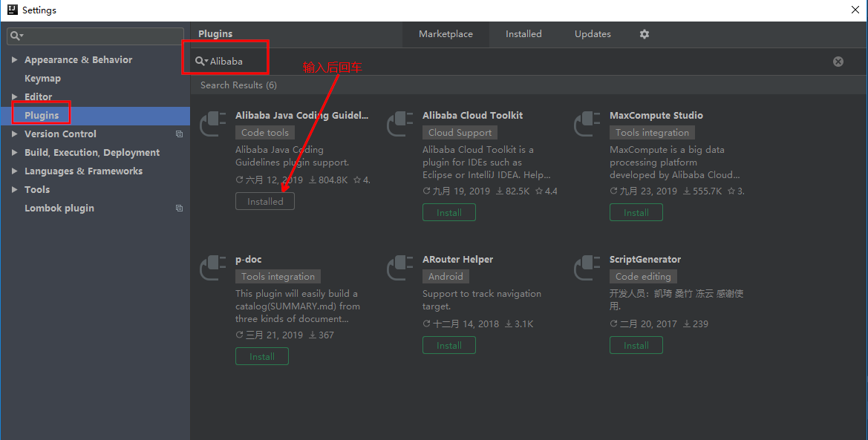The width and height of the screenshot is (868, 440).
Task: Click the Cloud Support tag
Action: point(460,133)
